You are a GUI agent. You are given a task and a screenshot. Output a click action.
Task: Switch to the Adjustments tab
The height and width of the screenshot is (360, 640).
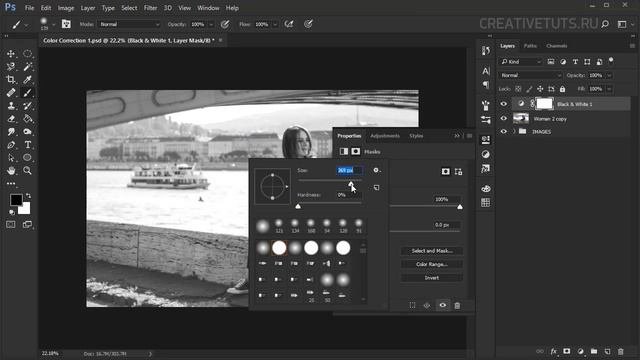pyautogui.click(x=385, y=136)
